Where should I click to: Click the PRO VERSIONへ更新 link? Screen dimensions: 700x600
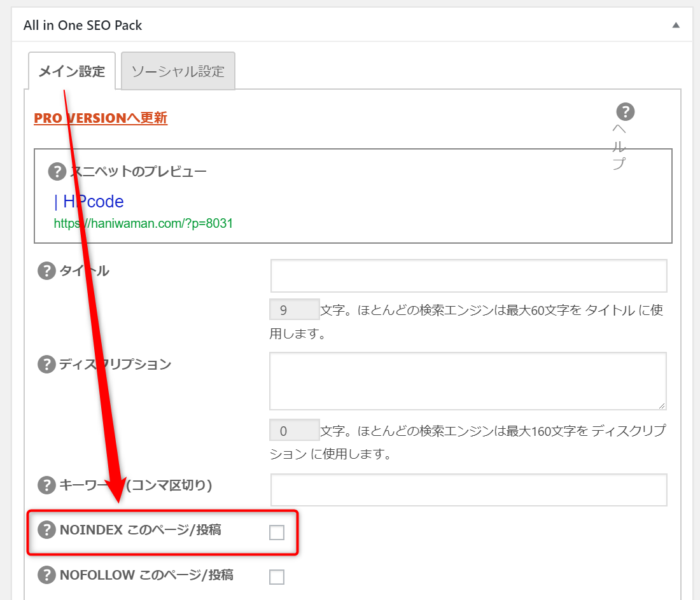100,118
